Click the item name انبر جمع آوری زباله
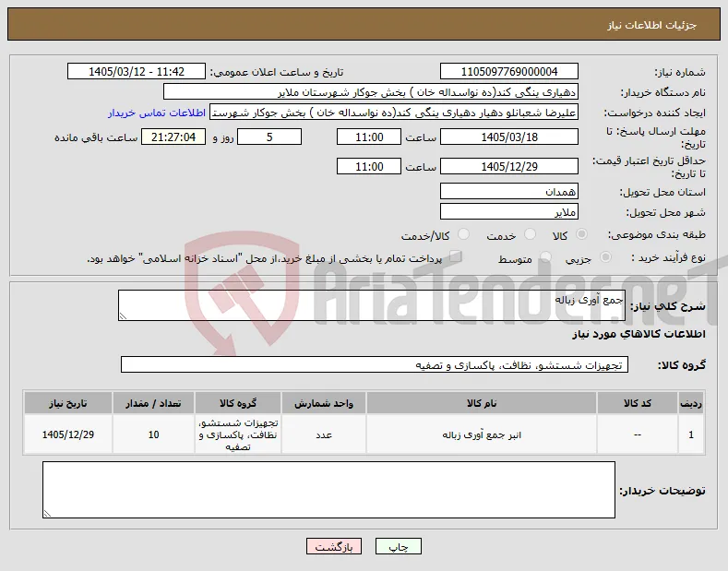Image resolution: width=728 pixels, height=571 pixels. click(x=482, y=435)
